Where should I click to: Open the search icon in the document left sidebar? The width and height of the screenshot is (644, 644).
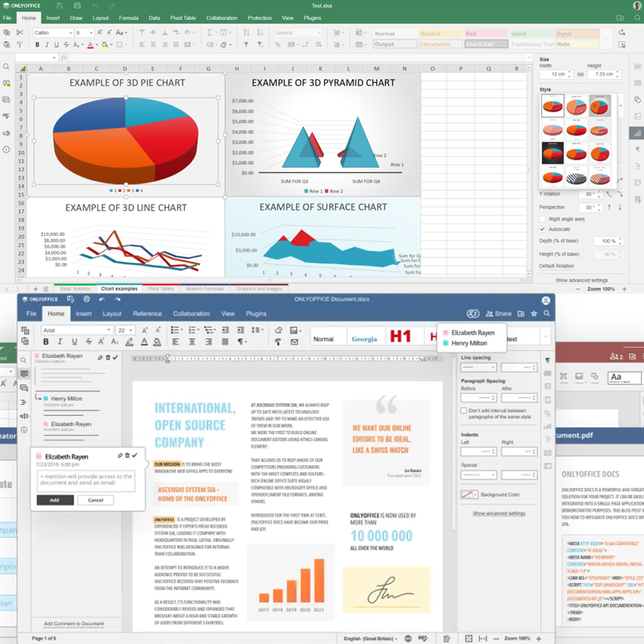[24, 360]
